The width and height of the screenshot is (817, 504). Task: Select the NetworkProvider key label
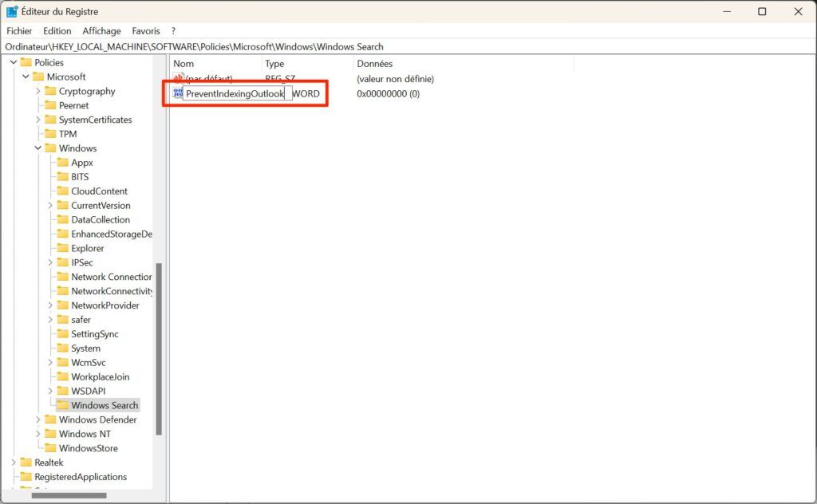[x=105, y=305]
